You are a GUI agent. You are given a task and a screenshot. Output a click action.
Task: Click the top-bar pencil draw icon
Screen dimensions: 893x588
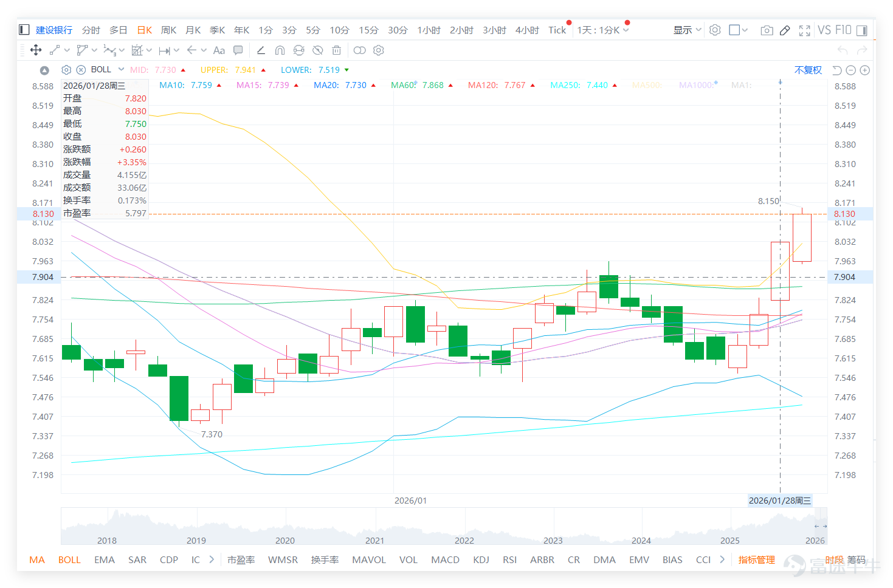pyautogui.click(x=785, y=30)
